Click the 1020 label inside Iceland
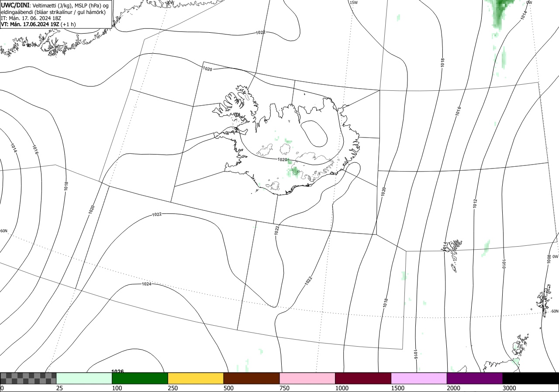The image size is (559, 392). [x=283, y=160]
